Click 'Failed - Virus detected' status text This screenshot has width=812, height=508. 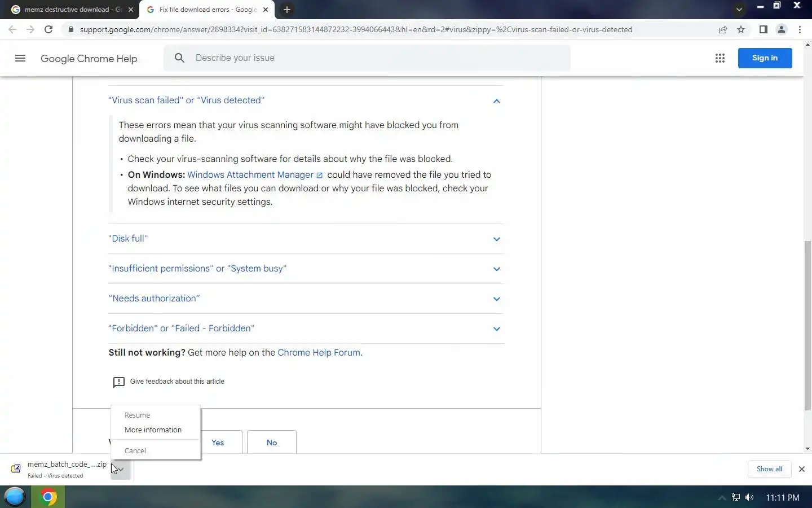pyautogui.click(x=55, y=476)
